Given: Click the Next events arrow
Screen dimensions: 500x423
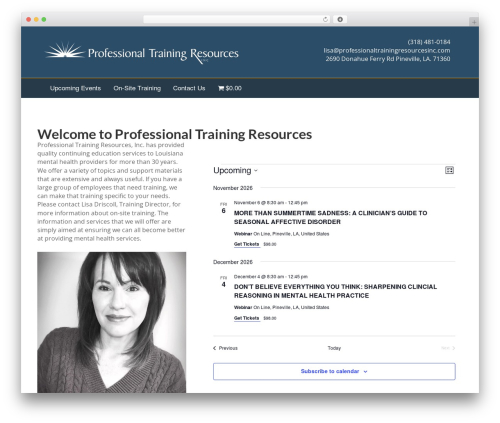Looking at the screenshot, I should [x=448, y=348].
